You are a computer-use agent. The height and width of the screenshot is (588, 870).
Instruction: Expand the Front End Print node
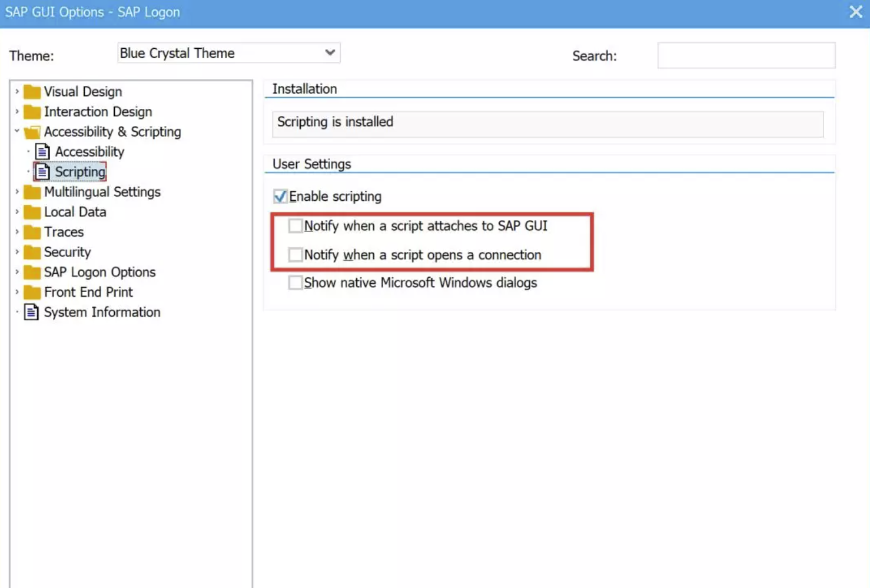(x=17, y=291)
